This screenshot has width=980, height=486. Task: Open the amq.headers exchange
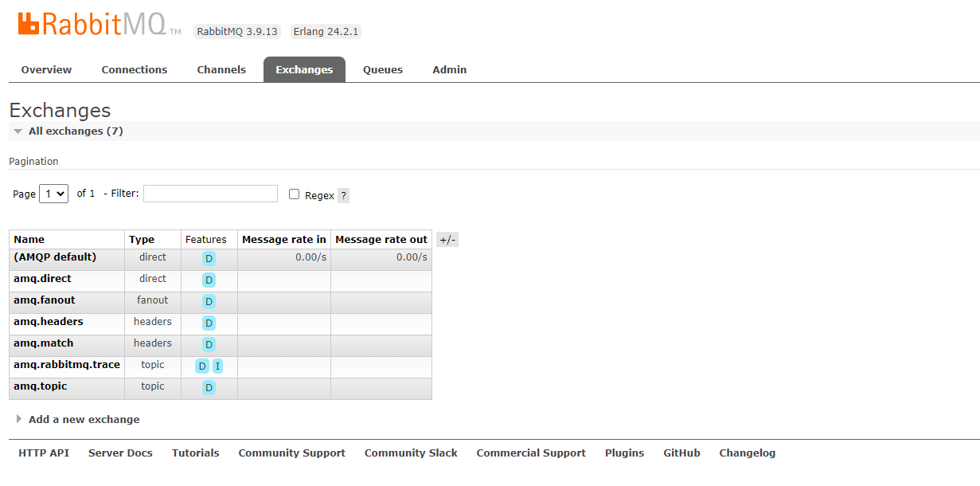click(49, 321)
